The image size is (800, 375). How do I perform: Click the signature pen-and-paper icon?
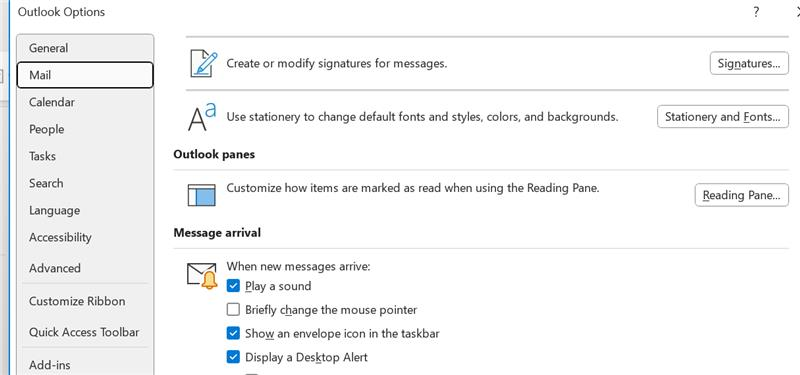point(204,63)
